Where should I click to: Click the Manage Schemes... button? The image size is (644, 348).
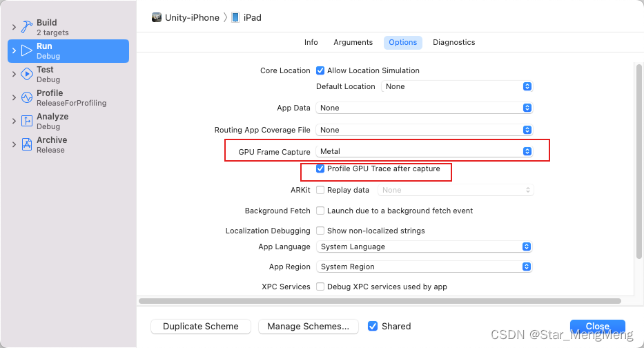tap(309, 326)
